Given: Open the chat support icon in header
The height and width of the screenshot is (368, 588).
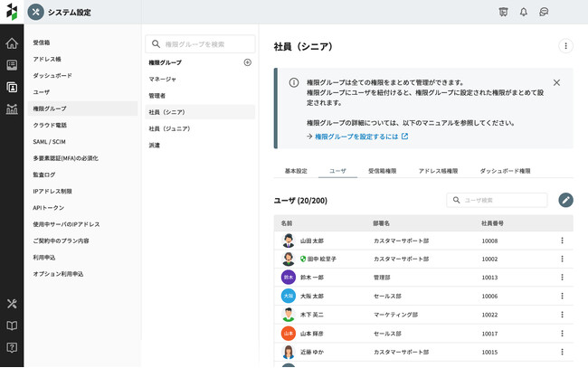Looking at the screenshot, I should tap(544, 12).
